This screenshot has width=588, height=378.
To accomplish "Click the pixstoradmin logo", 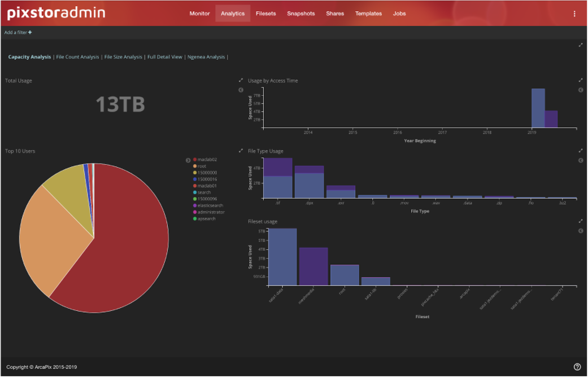I will click(x=56, y=13).
